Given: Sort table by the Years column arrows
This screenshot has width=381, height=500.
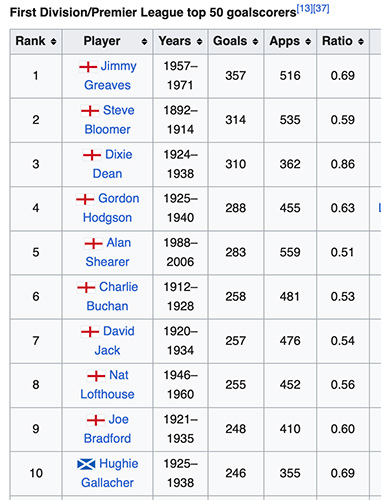Looking at the screenshot, I should click(199, 42).
